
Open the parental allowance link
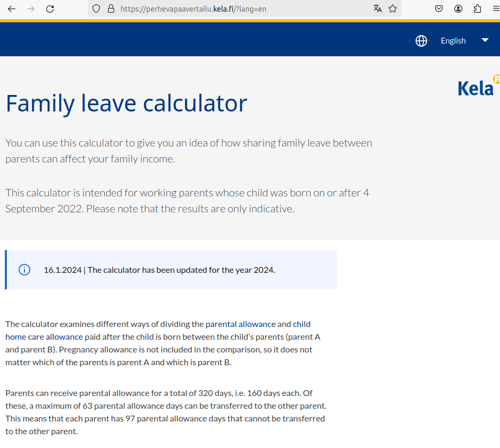[x=240, y=324]
